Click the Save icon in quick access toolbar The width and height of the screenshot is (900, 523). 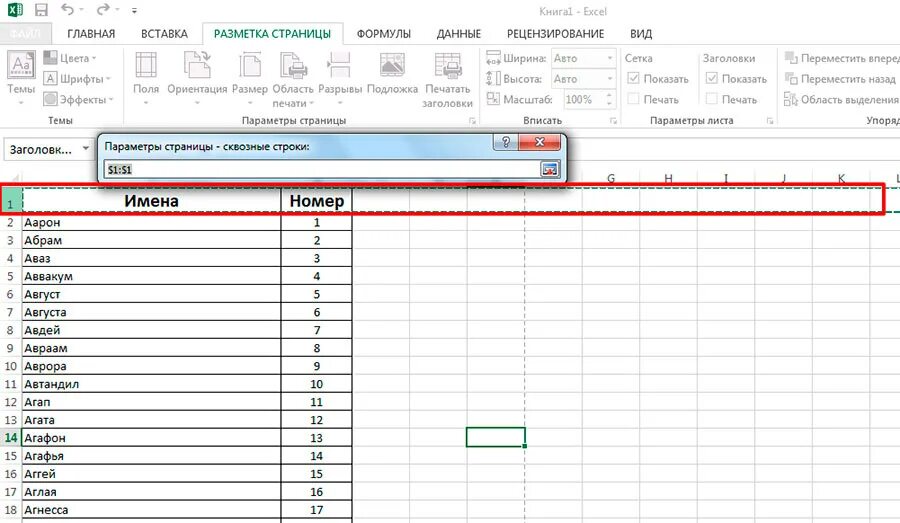tap(41, 10)
